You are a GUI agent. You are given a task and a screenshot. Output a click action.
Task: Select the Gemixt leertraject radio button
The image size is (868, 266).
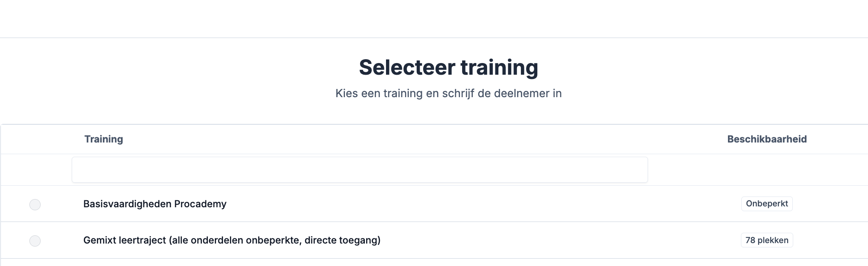point(35,241)
